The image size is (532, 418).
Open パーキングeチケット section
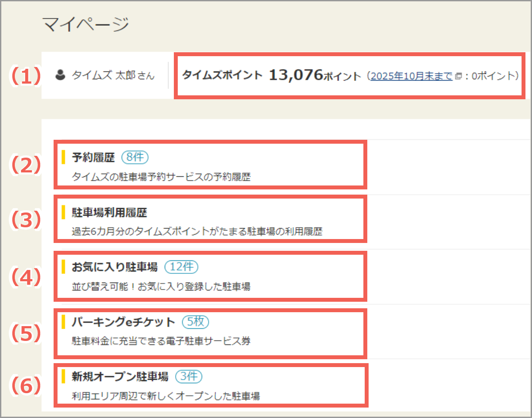[x=123, y=322]
